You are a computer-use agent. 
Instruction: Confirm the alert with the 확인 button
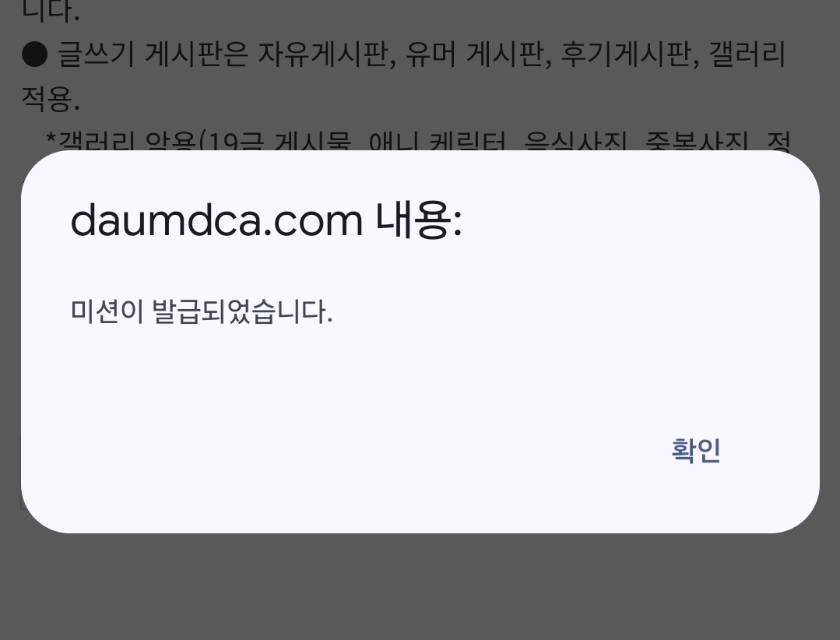(x=695, y=450)
